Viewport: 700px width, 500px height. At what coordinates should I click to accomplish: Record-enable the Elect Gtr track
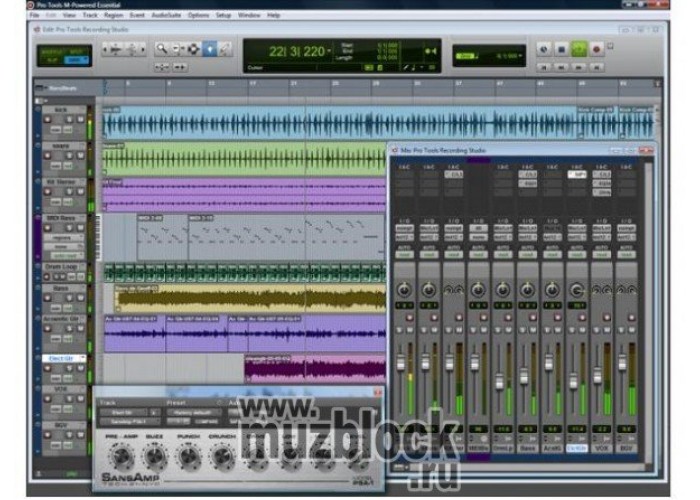pos(47,368)
